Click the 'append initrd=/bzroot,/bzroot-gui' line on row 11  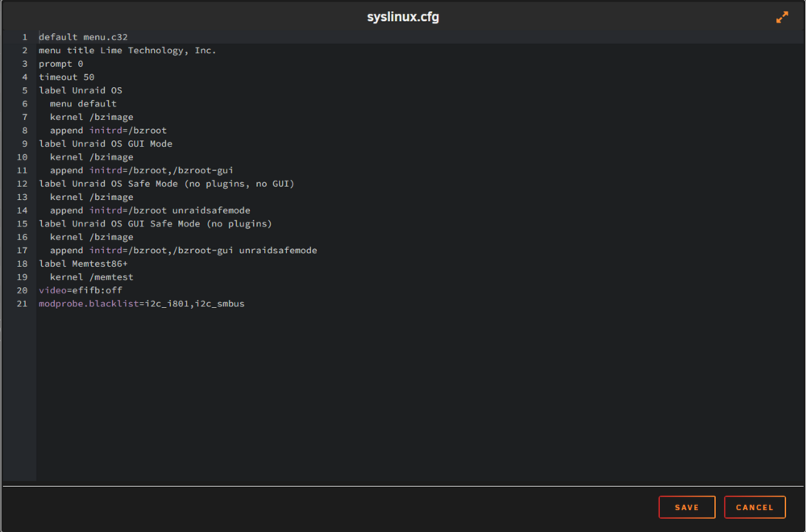pos(141,171)
